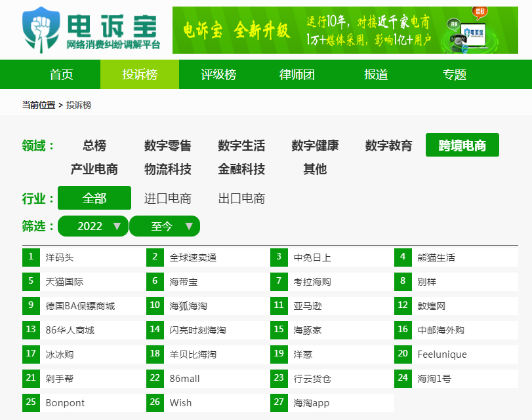
Task: Click the 海狐海淘 platform name
Action: [x=188, y=306]
